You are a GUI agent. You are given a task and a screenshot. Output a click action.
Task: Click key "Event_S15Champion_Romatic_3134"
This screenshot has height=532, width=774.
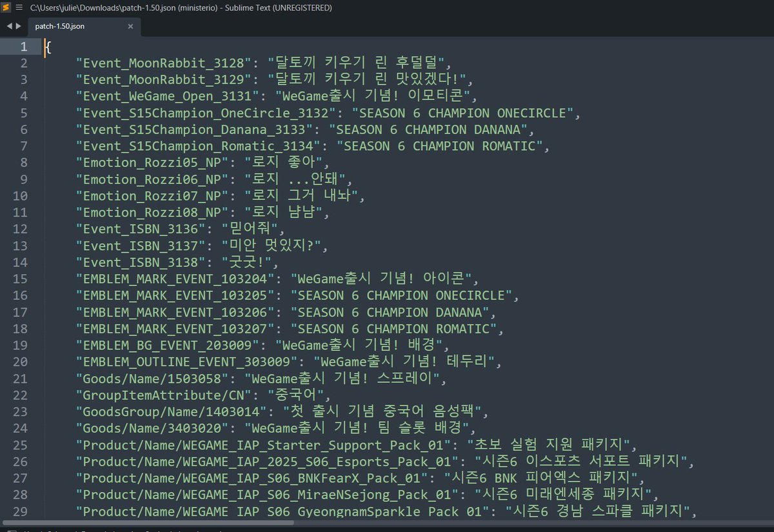pos(197,146)
